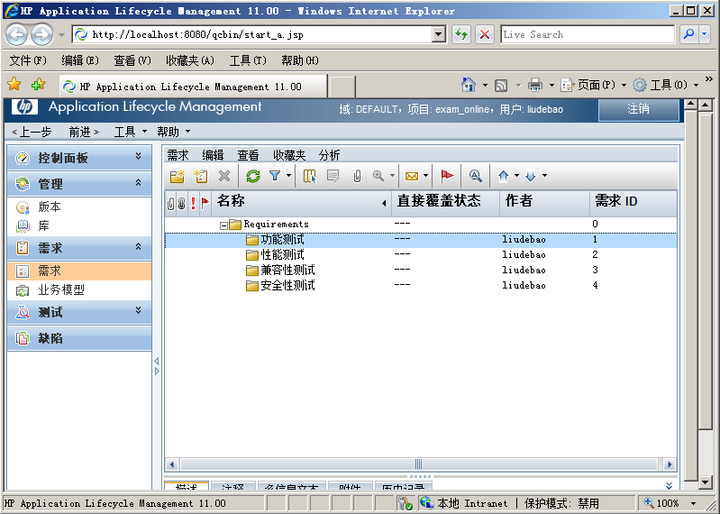Collapse the 管理 sidebar section
720x514 pixels.
click(x=138, y=182)
